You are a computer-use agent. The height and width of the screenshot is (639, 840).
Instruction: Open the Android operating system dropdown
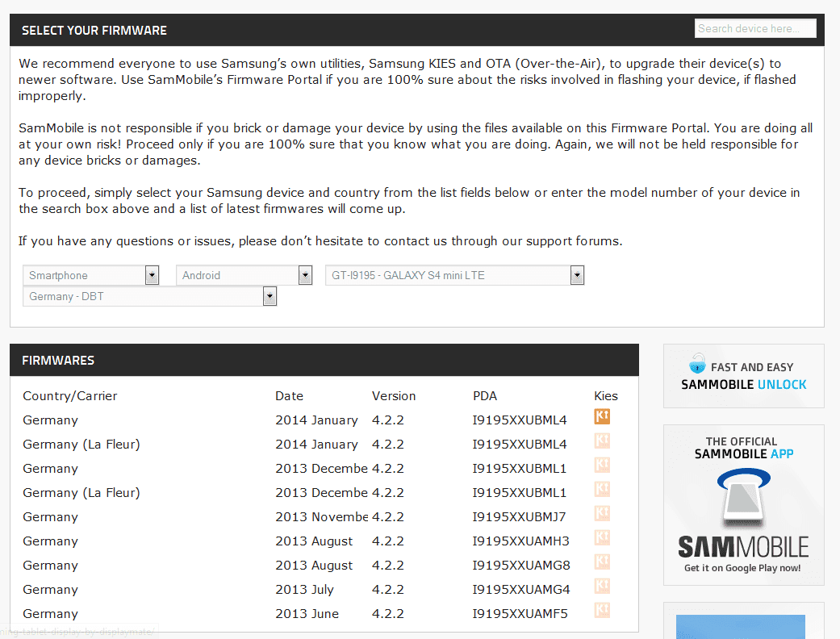tap(244, 275)
